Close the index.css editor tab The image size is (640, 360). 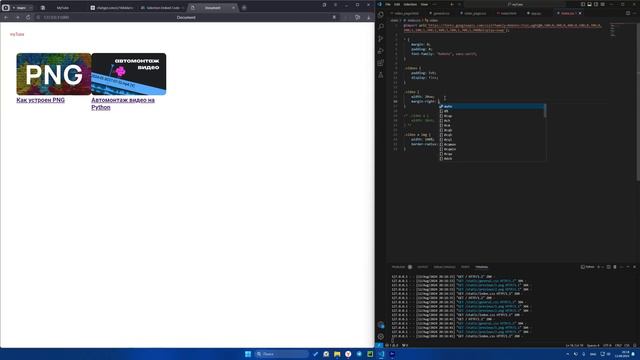580,13
